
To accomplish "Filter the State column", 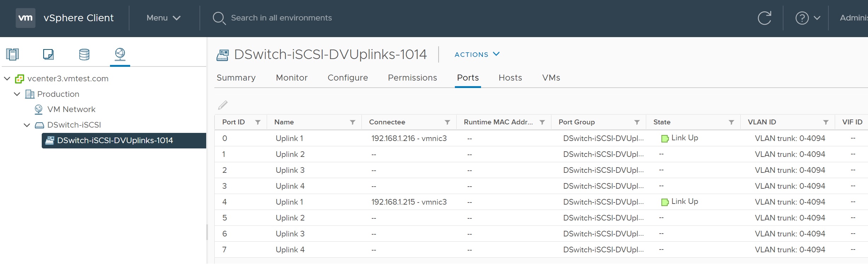I will [x=731, y=122].
